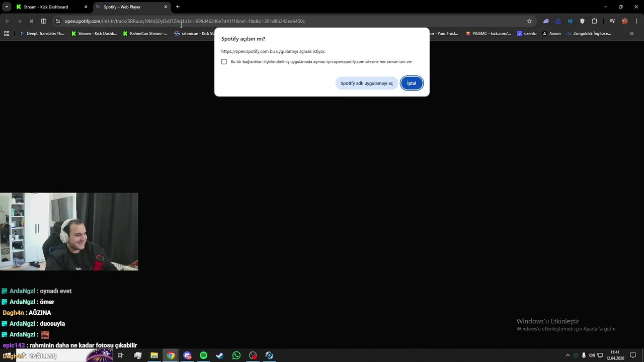This screenshot has width=644, height=362.
Task: Click epic143's chat message
Action: click(x=69, y=345)
